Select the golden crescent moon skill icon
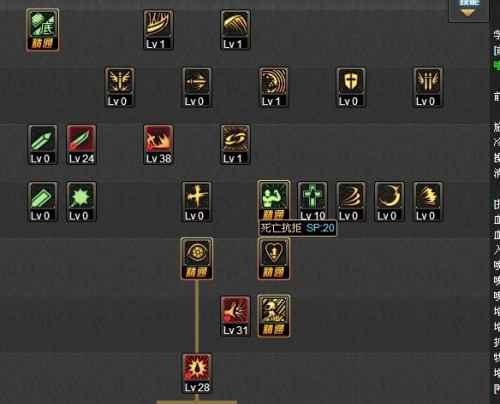 (389, 202)
